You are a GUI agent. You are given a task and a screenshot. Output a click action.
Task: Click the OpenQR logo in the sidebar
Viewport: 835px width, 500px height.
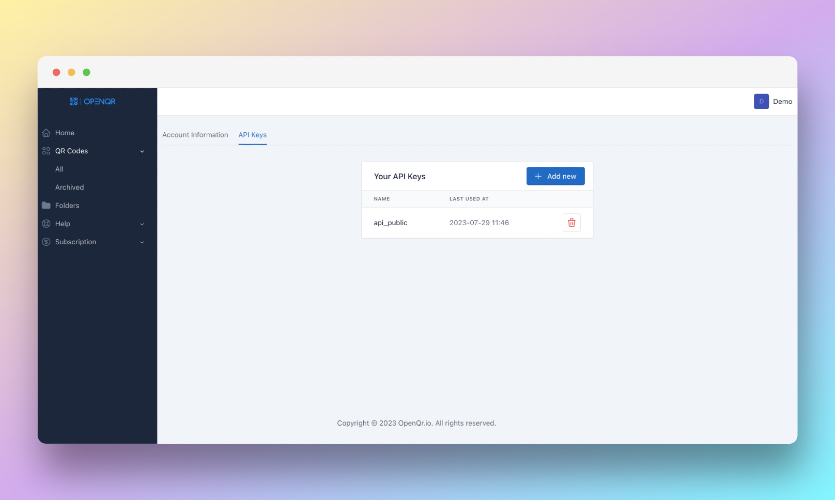93,101
